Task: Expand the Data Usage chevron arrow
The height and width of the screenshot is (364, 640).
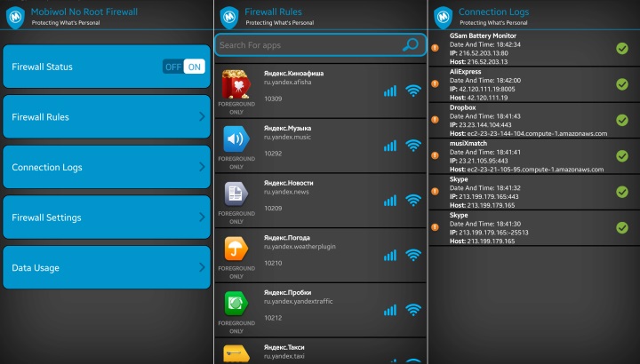Action: point(202,267)
